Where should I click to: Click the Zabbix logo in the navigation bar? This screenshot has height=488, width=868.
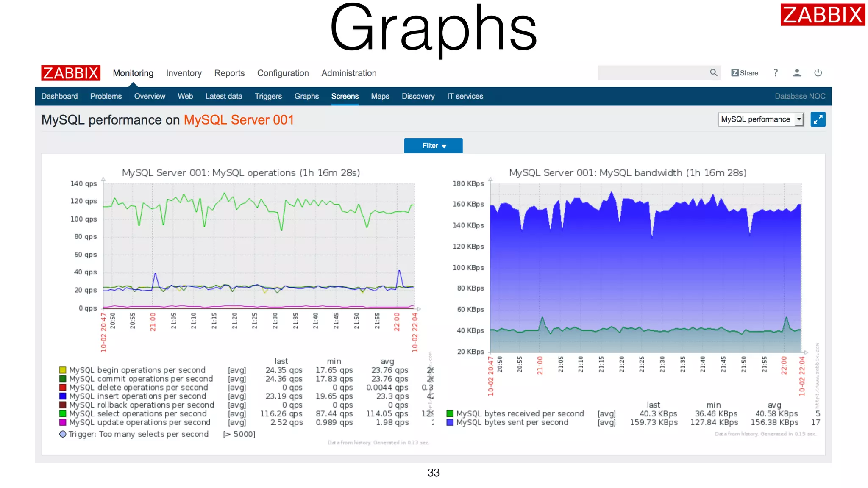(71, 73)
